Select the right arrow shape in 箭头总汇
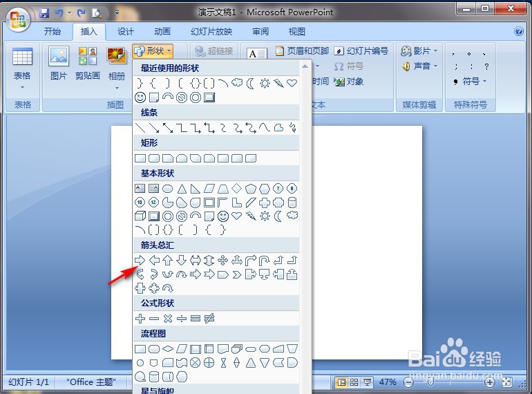This screenshot has height=394, width=532. [140, 261]
